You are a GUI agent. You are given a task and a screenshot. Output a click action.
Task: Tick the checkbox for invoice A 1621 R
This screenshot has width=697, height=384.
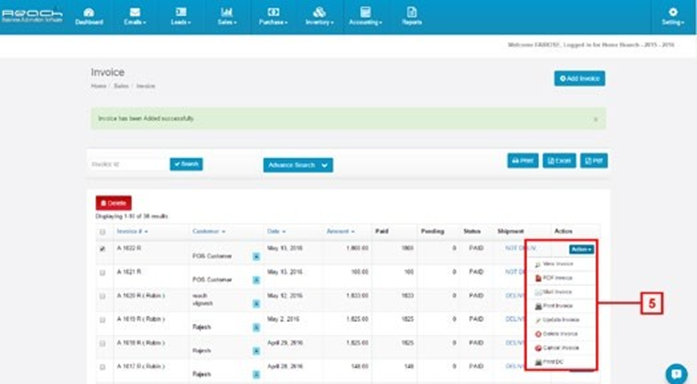coord(102,272)
